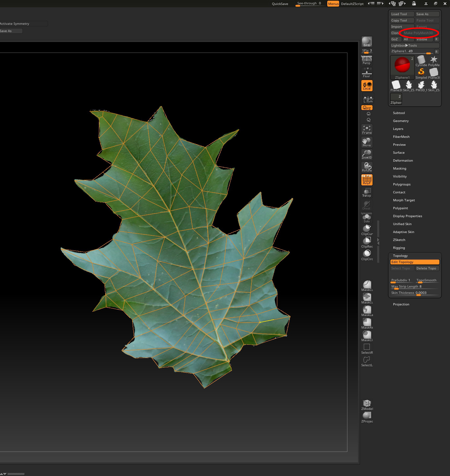Select the SelectRect brush icon

coord(367,349)
